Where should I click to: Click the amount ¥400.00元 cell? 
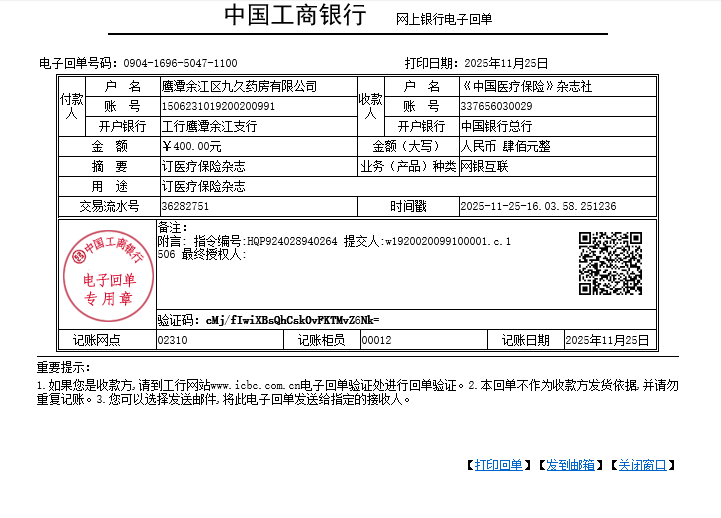point(192,146)
